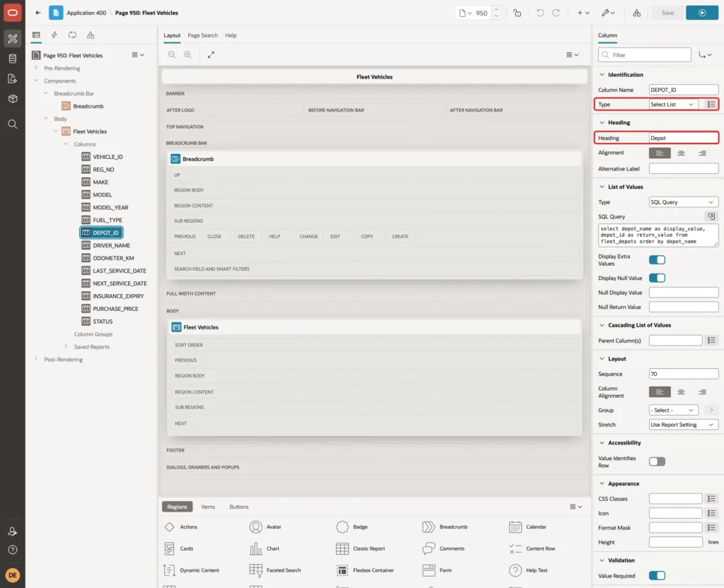Select the Rendering tree tab icon

36,35
